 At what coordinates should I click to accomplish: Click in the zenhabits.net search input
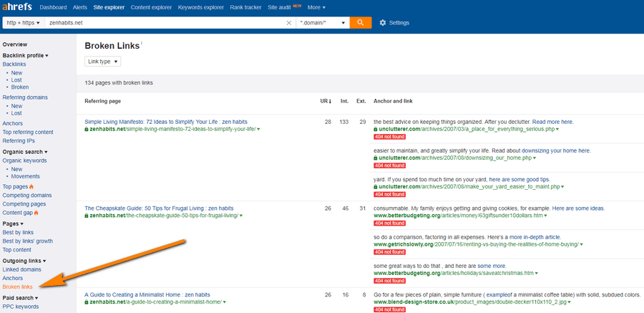point(165,23)
